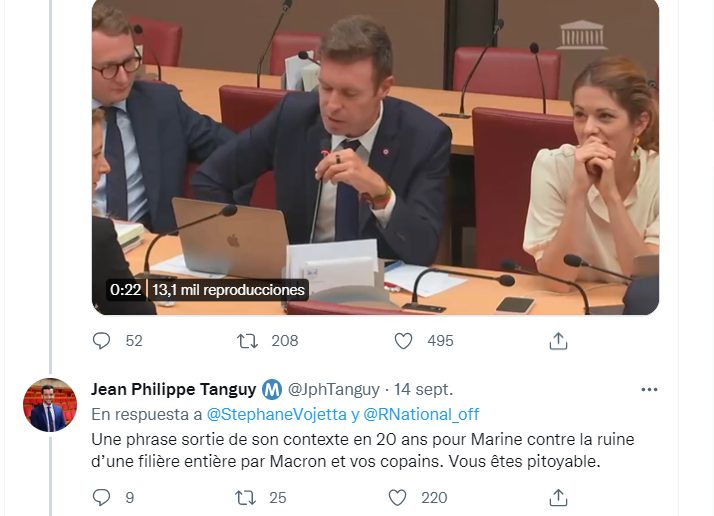Reply to Jean Philippe Tanguy's tweet
Screen dimensions: 714x516
102,497
